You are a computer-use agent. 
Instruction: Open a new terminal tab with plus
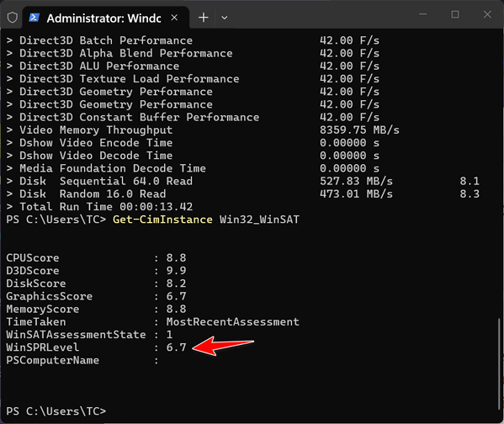click(204, 18)
